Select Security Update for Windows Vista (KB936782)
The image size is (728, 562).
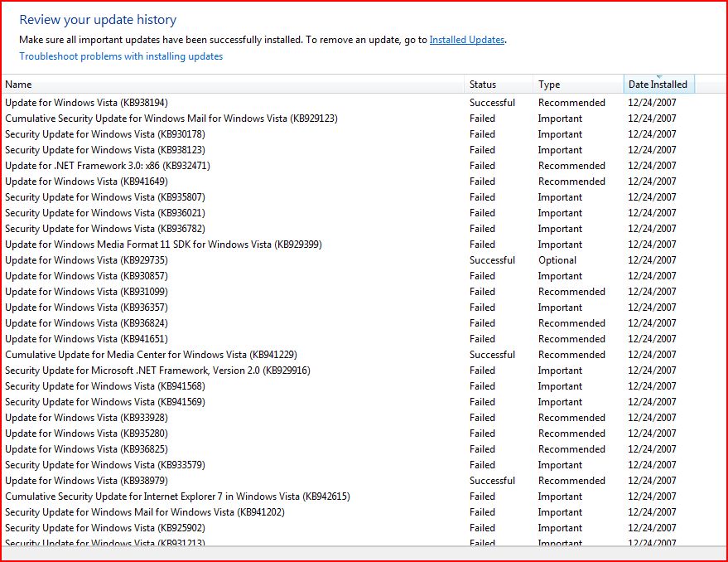(105, 229)
